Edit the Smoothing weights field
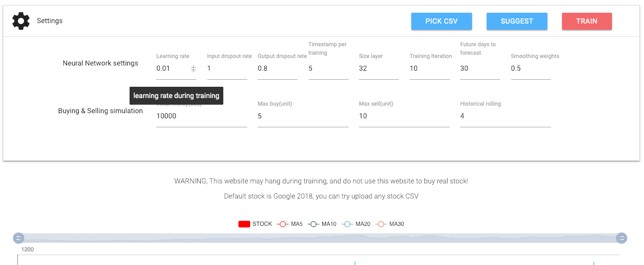 pos(530,69)
